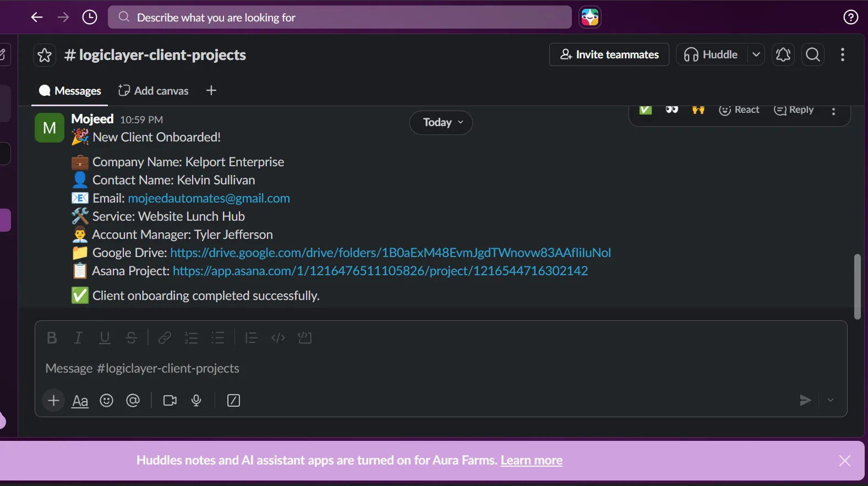The height and width of the screenshot is (486, 868).
Task: Expand the Huddle options dropdown arrow
Action: [x=756, y=54]
